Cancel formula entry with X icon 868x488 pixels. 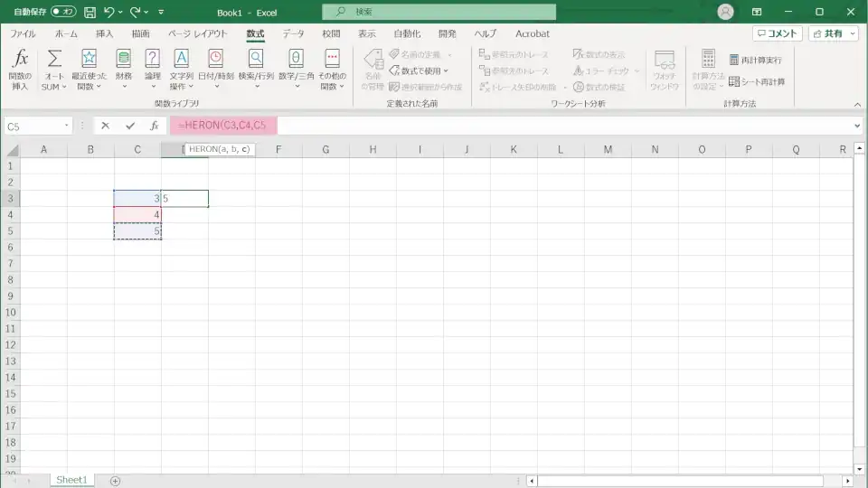(105, 127)
